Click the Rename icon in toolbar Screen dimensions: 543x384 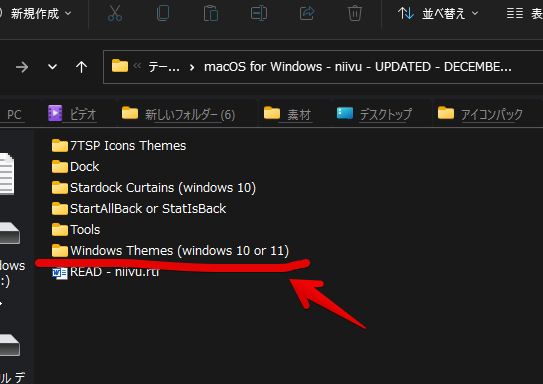259,14
